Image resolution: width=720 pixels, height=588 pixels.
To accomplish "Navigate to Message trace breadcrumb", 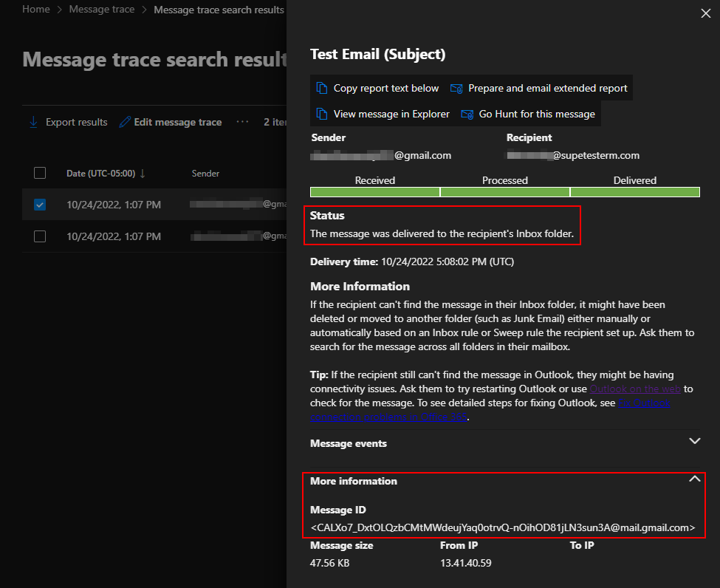I will [x=102, y=10].
